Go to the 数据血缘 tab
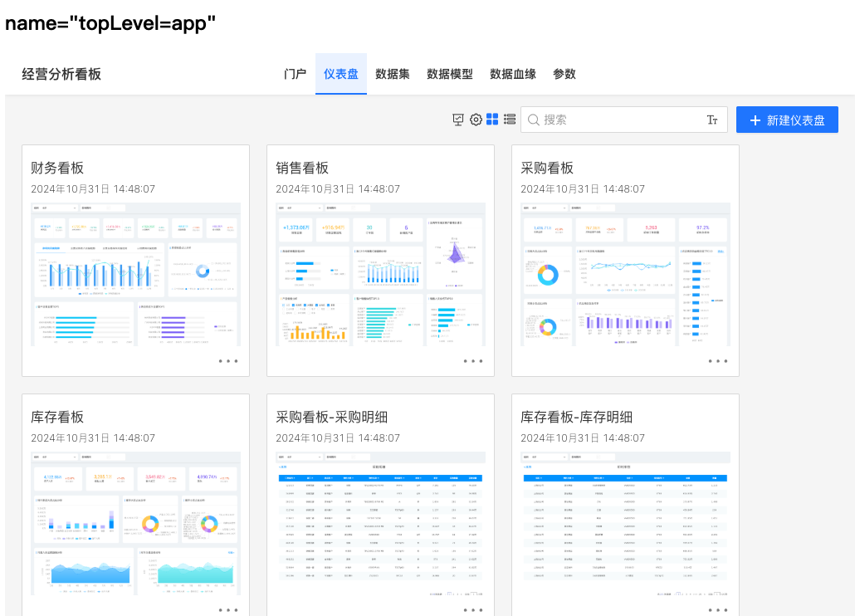855x616 pixels. [x=512, y=74]
